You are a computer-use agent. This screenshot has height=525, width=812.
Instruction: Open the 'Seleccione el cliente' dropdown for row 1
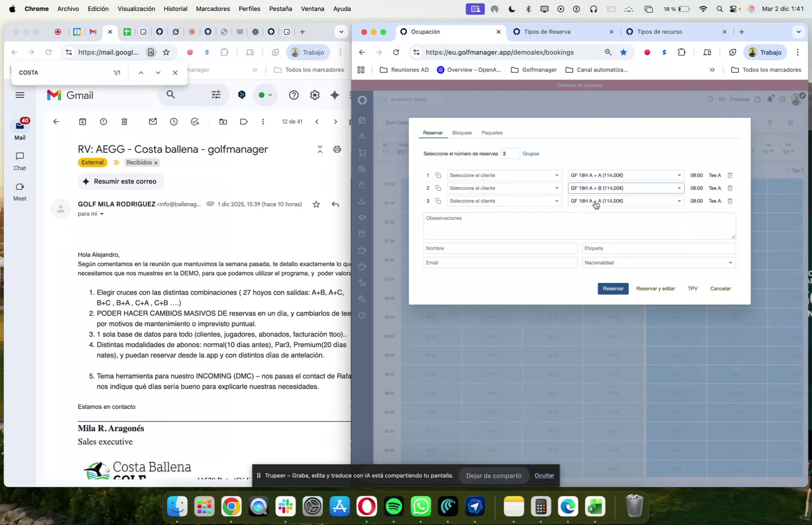[x=504, y=175]
